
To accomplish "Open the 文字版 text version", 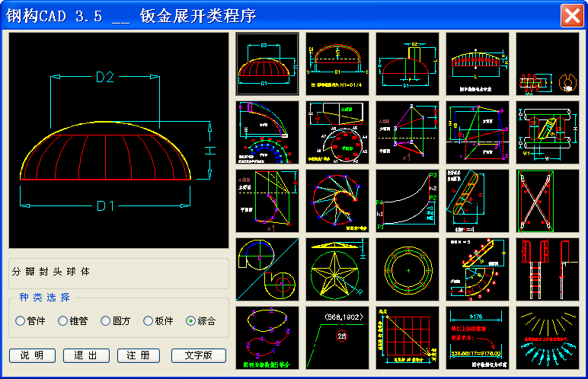I will (200, 355).
